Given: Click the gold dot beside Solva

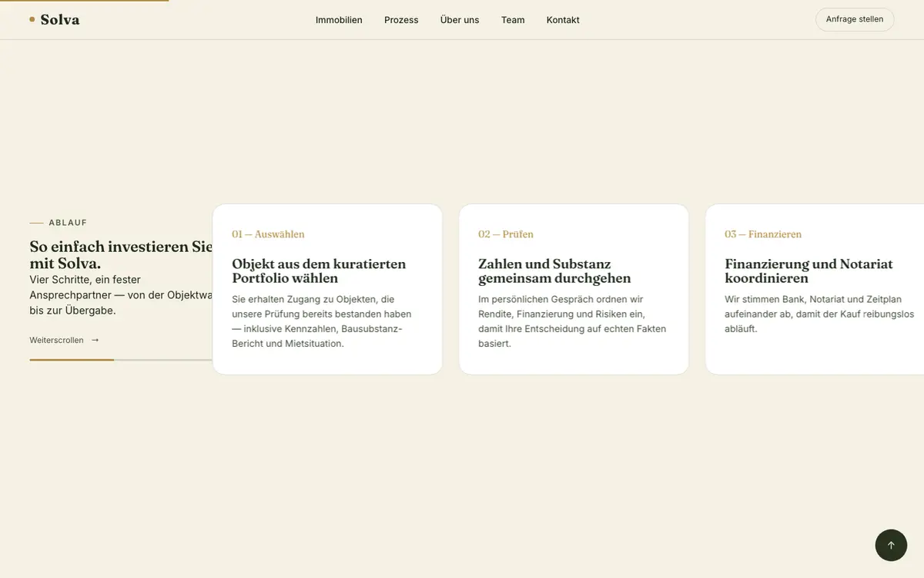Looking at the screenshot, I should click(32, 19).
